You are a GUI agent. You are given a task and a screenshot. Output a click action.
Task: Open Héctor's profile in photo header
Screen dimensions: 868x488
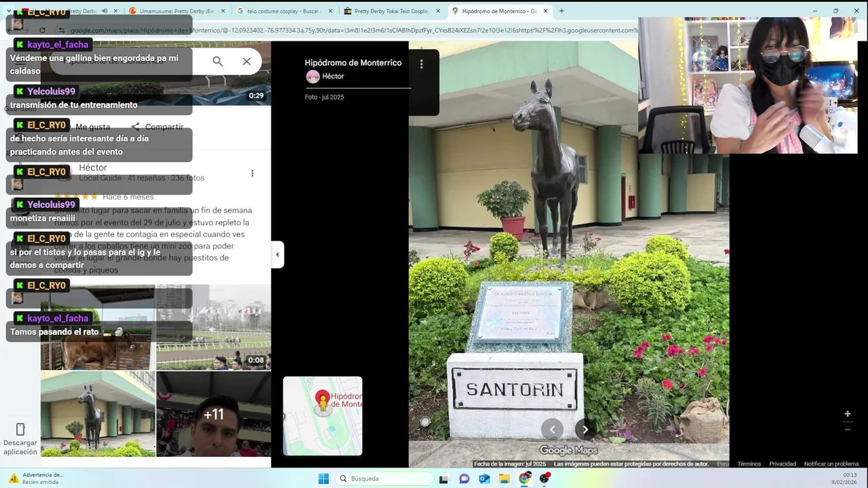(x=325, y=77)
